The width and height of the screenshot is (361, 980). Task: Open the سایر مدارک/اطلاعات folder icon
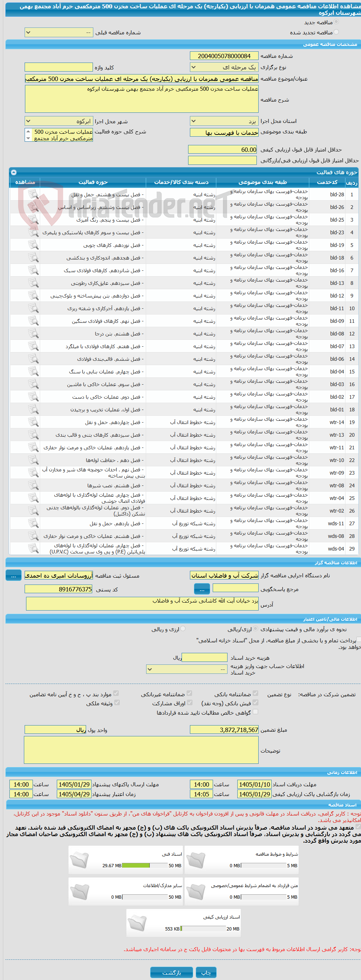coord(80,891)
